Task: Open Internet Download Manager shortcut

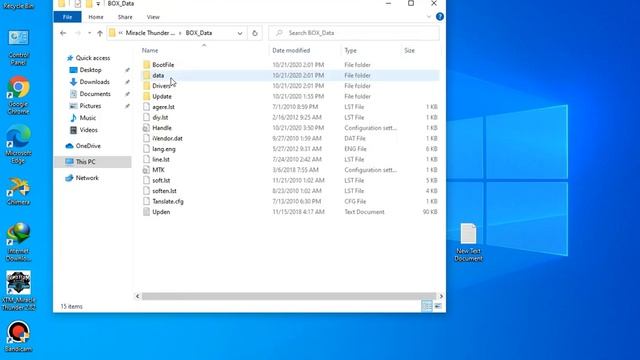Action: pyautogui.click(x=18, y=242)
